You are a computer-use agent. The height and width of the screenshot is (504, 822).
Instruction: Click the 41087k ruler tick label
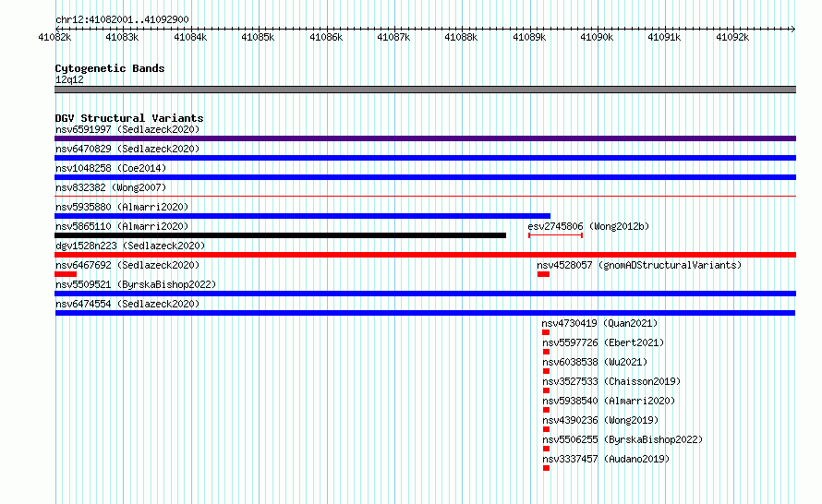pyautogui.click(x=393, y=37)
